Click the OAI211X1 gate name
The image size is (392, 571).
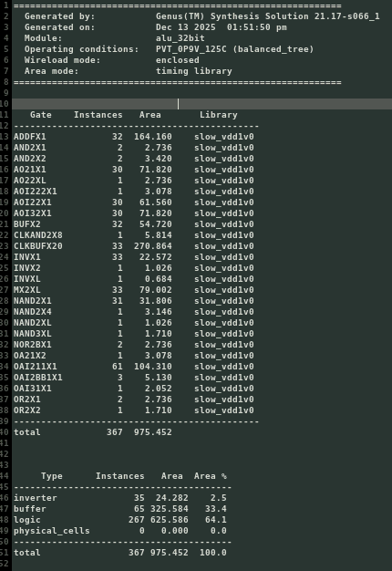pyautogui.click(x=36, y=366)
